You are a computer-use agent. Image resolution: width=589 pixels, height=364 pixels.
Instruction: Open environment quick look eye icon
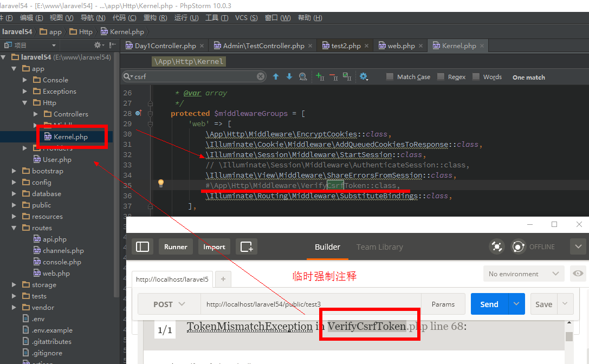click(x=578, y=274)
